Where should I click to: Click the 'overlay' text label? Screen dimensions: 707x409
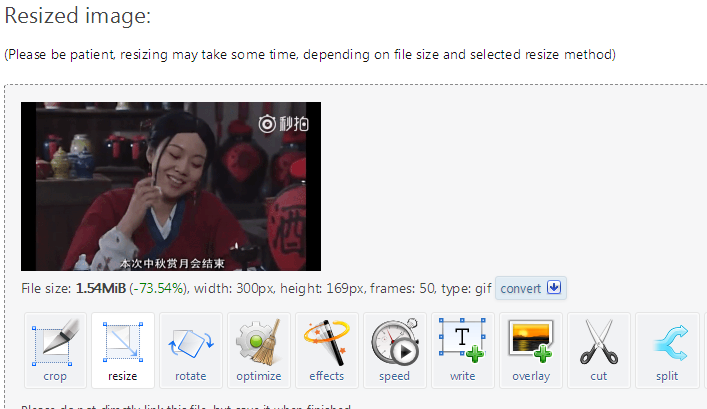(x=531, y=376)
